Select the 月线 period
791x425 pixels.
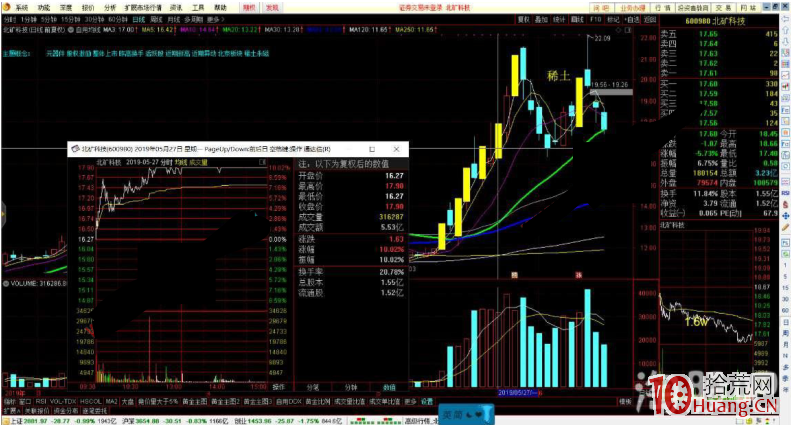pos(174,19)
